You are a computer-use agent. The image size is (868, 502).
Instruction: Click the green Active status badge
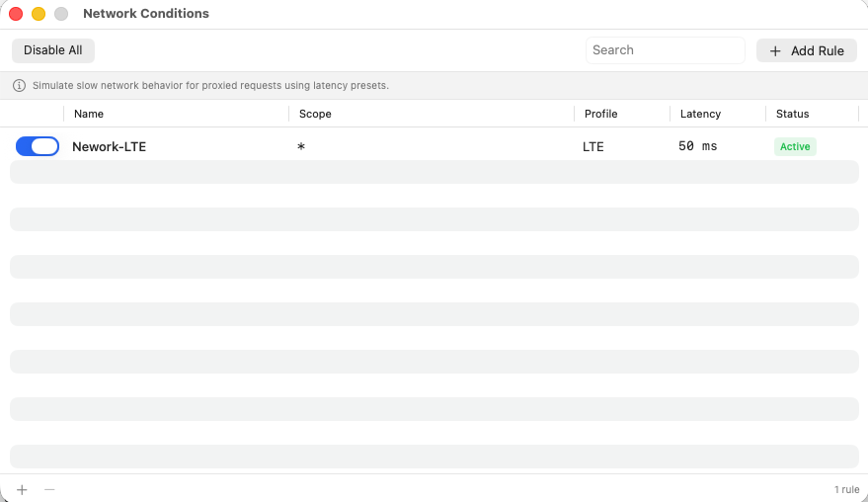pos(795,146)
